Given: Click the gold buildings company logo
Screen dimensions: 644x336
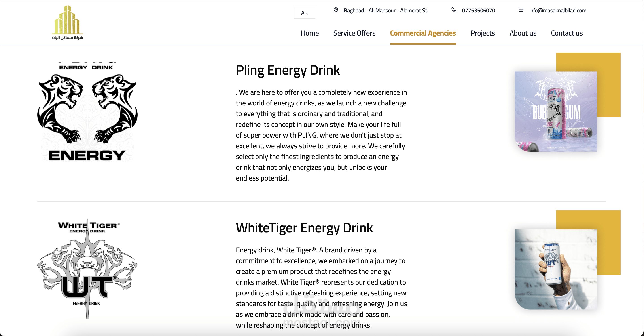Looking at the screenshot, I should coord(67,23).
